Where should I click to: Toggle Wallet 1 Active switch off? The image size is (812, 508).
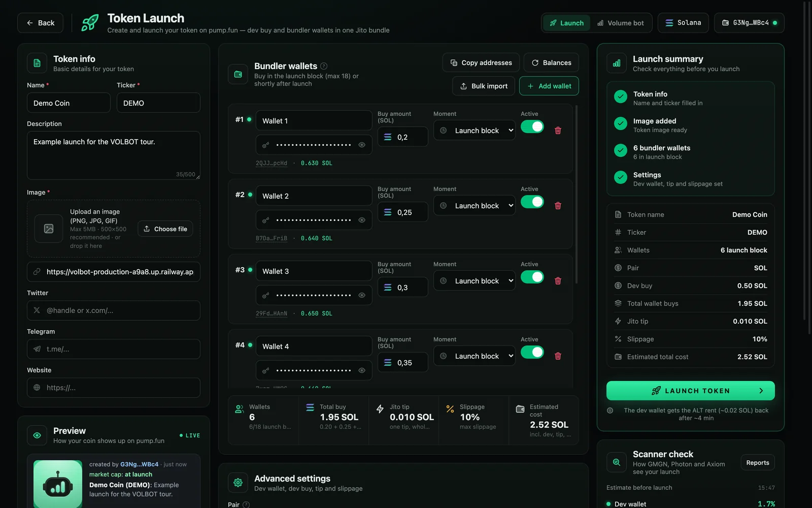tap(532, 126)
